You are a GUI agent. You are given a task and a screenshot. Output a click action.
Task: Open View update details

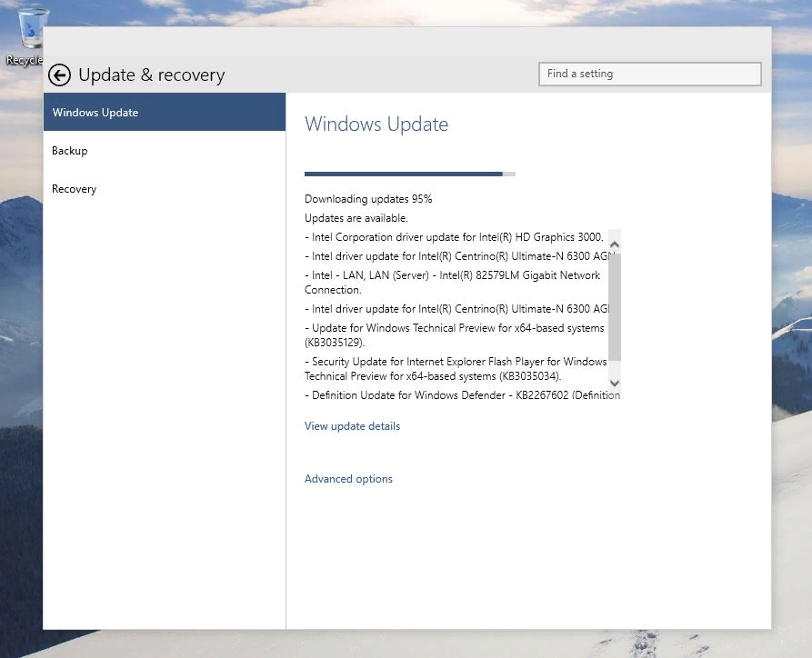coord(352,425)
